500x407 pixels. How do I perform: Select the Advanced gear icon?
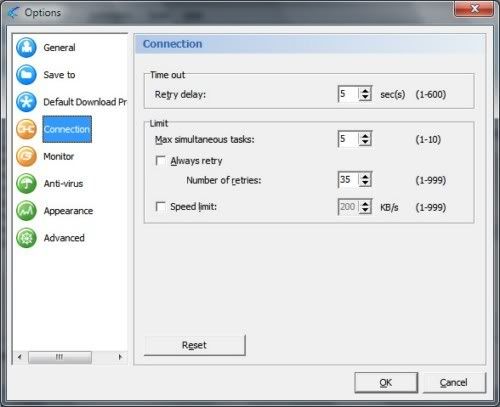pos(26,238)
